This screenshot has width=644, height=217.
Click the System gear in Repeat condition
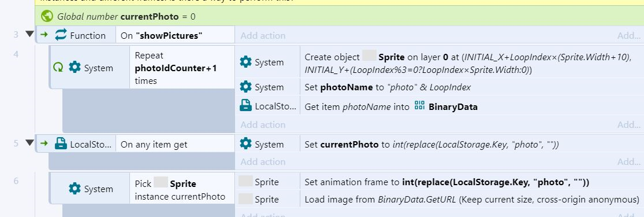coord(75,68)
